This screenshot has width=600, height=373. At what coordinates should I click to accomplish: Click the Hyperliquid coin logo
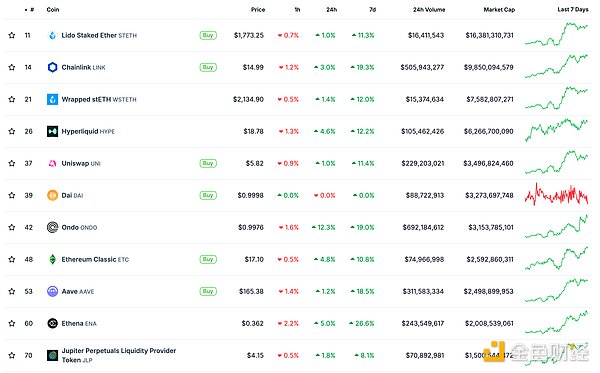52,131
